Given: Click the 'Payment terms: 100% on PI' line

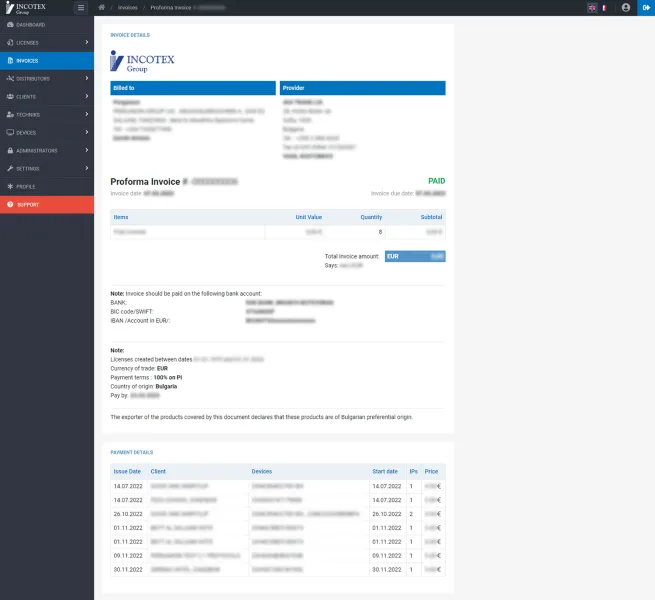Looking at the screenshot, I should 146,377.
